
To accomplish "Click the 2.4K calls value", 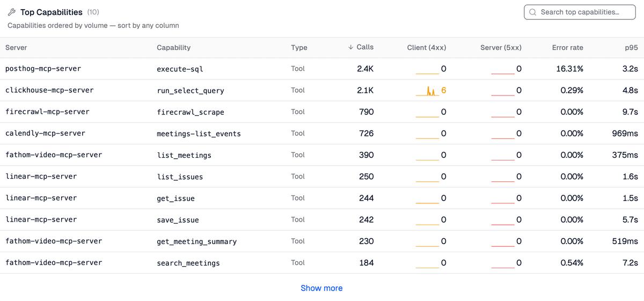I will pyautogui.click(x=365, y=69).
